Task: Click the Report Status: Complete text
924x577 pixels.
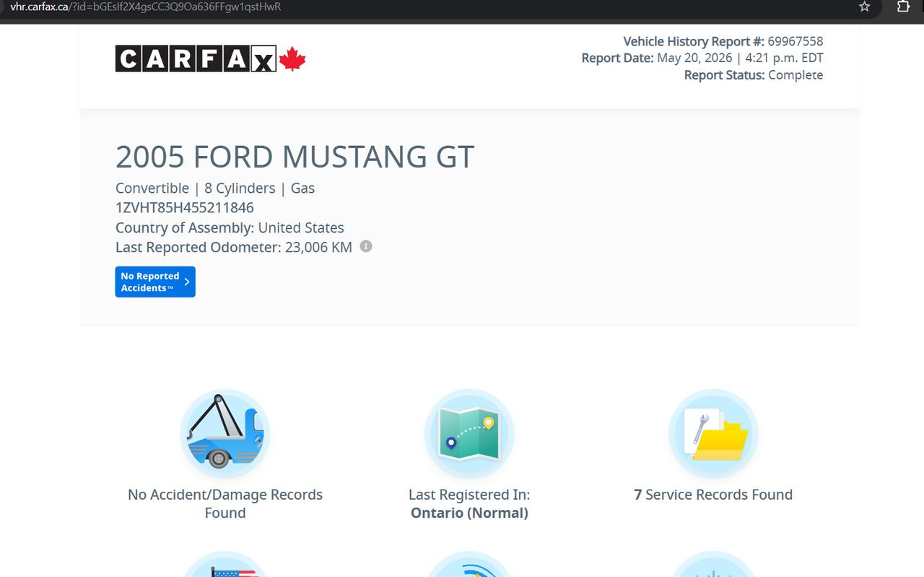Action: tap(754, 75)
